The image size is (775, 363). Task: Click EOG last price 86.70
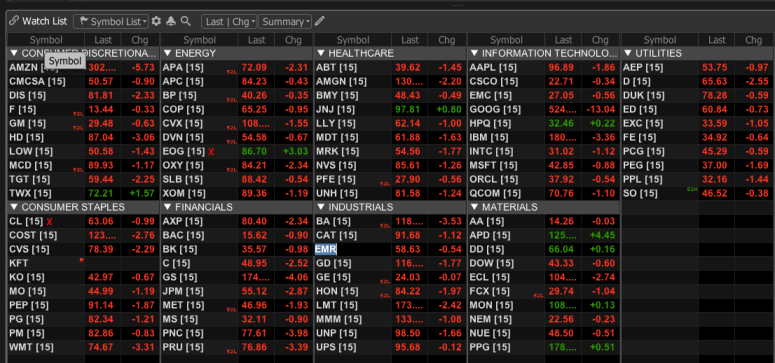point(254,151)
